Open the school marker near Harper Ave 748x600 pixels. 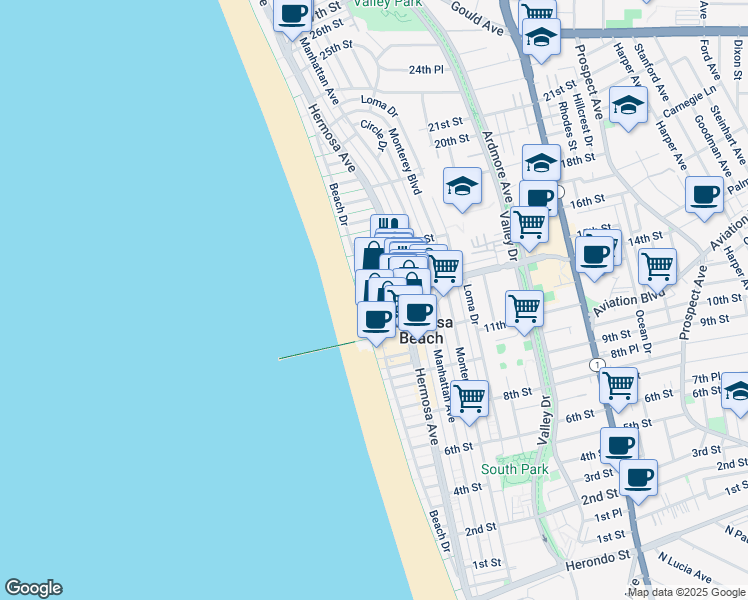pos(628,104)
